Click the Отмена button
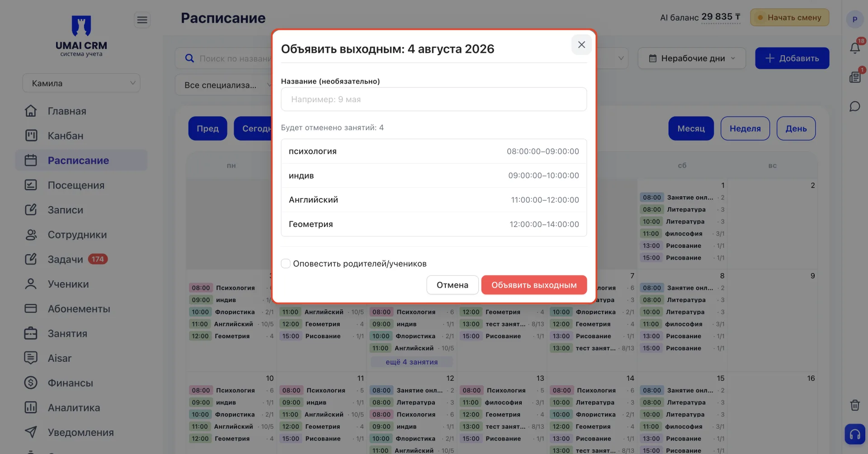Screen dimensions: 868x454 (x=453, y=285)
